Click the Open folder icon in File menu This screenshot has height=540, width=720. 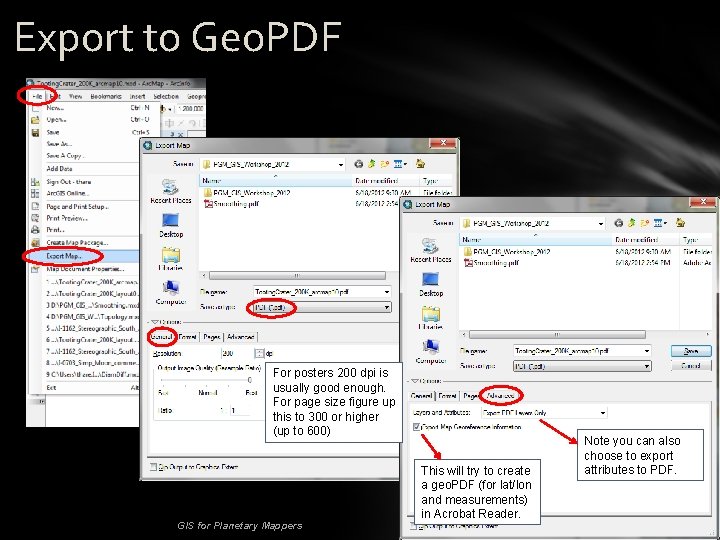tap(35, 120)
